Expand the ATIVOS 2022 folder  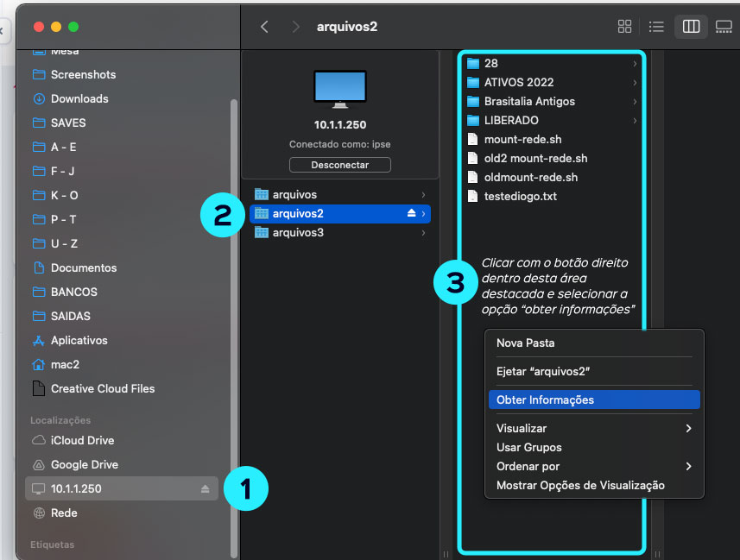518,82
